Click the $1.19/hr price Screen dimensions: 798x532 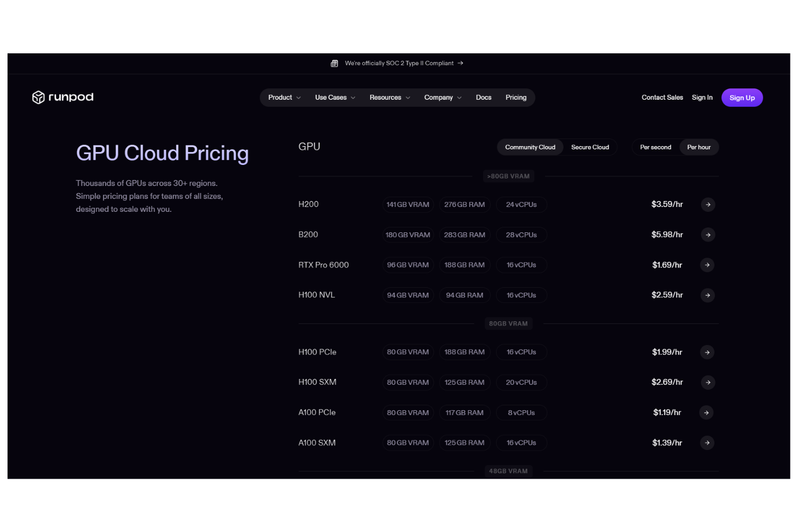[x=667, y=413]
